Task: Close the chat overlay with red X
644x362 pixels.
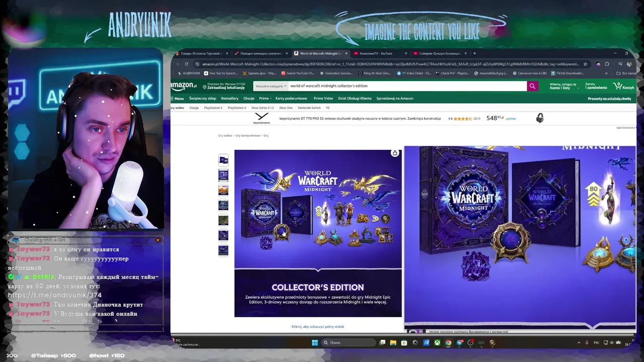Action: coord(158,240)
